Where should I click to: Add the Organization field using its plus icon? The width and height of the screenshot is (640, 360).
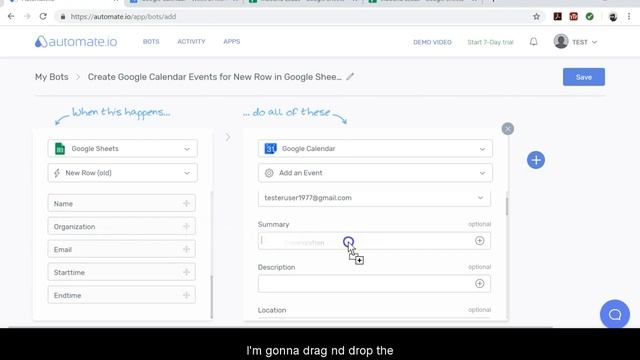pyautogui.click(x=186, y=226)
